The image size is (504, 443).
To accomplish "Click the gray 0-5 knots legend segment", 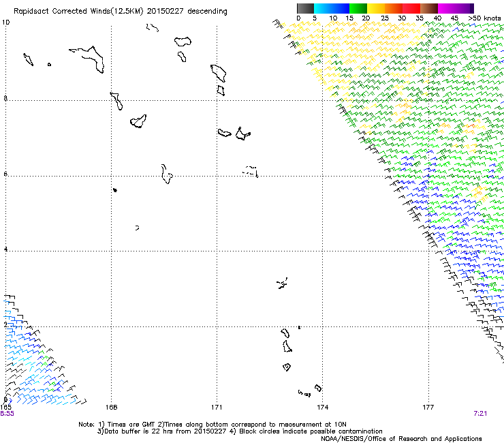I will pos(305,8).
